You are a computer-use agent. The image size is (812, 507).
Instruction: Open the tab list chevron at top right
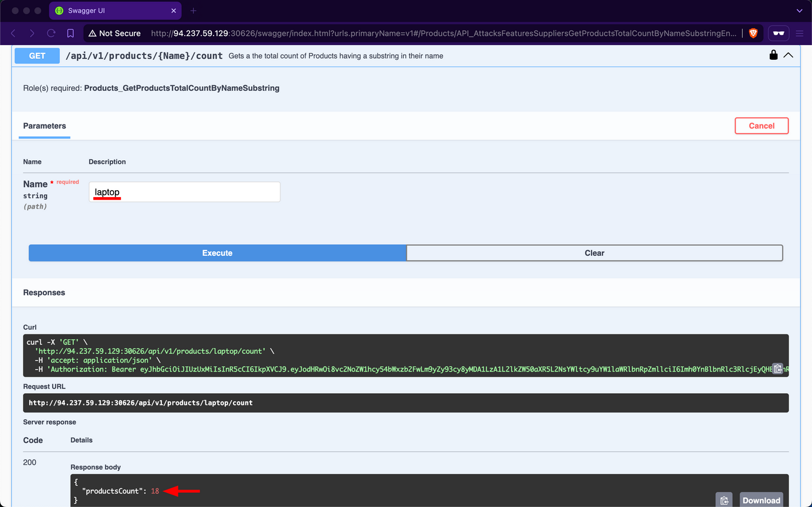tap(799, 11)
